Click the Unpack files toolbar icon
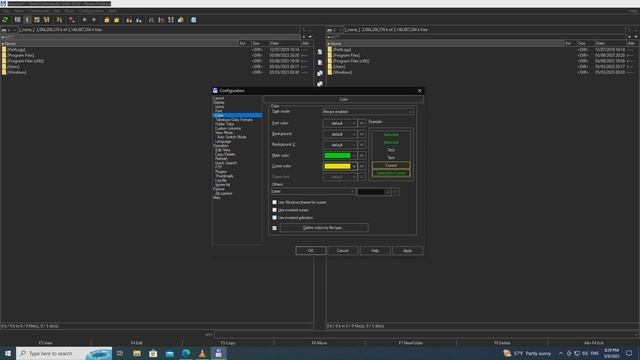640x360 pixels. click(x=117, y=20)
